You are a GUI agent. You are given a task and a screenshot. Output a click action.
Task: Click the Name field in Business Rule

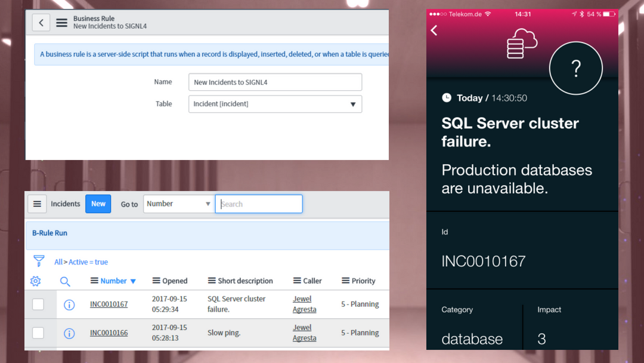pyautogui.click(x=275, y=82)
